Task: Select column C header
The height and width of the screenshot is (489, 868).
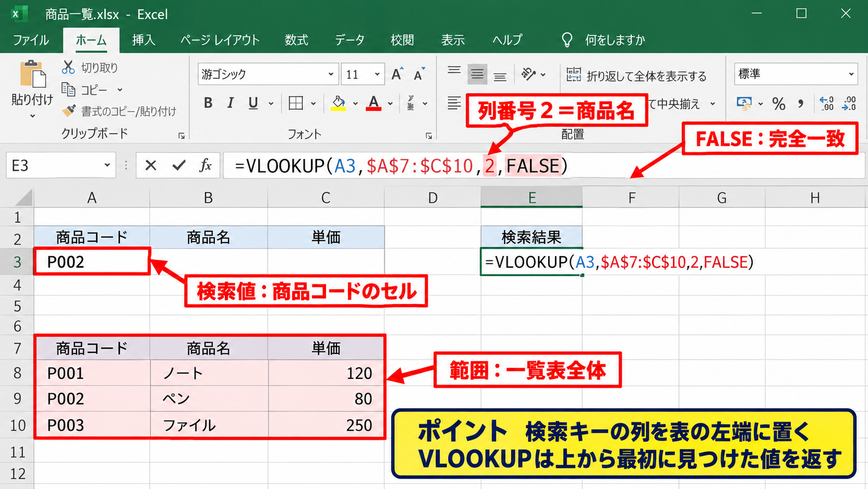Action: [x=326, y=197]
